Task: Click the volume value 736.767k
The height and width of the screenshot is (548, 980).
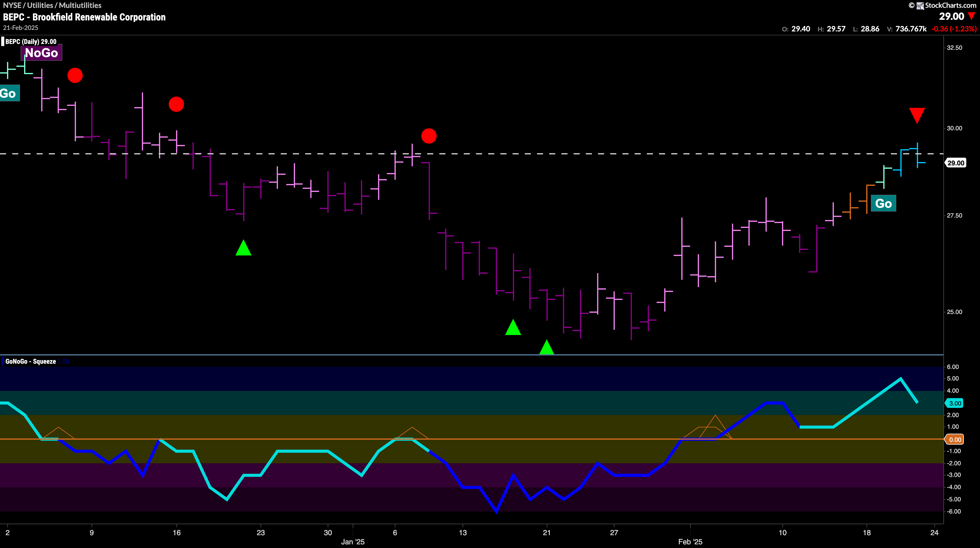Action: (x=911, y=29)
